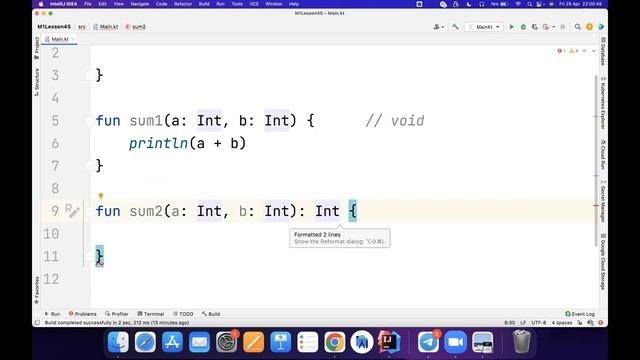Close the Main.kt editor tab
This screenshot has height=360, width=640.
point(73,39)
